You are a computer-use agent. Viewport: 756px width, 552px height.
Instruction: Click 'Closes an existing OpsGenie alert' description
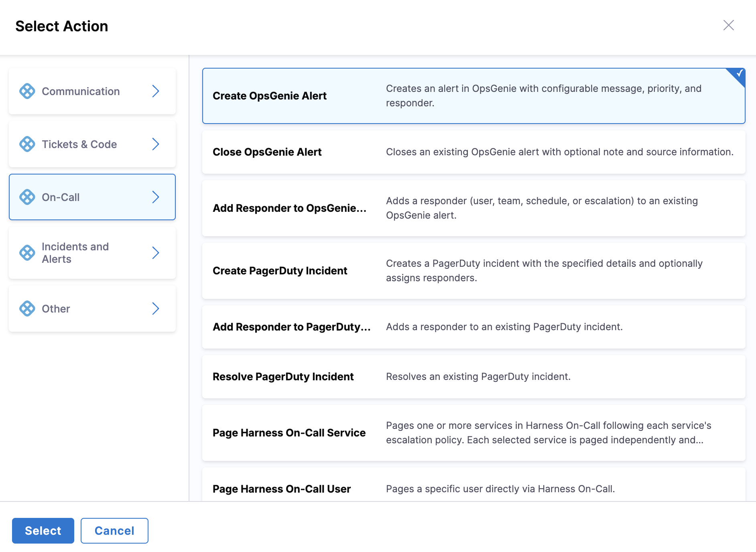pyautogui.click(x=560, y=152)
